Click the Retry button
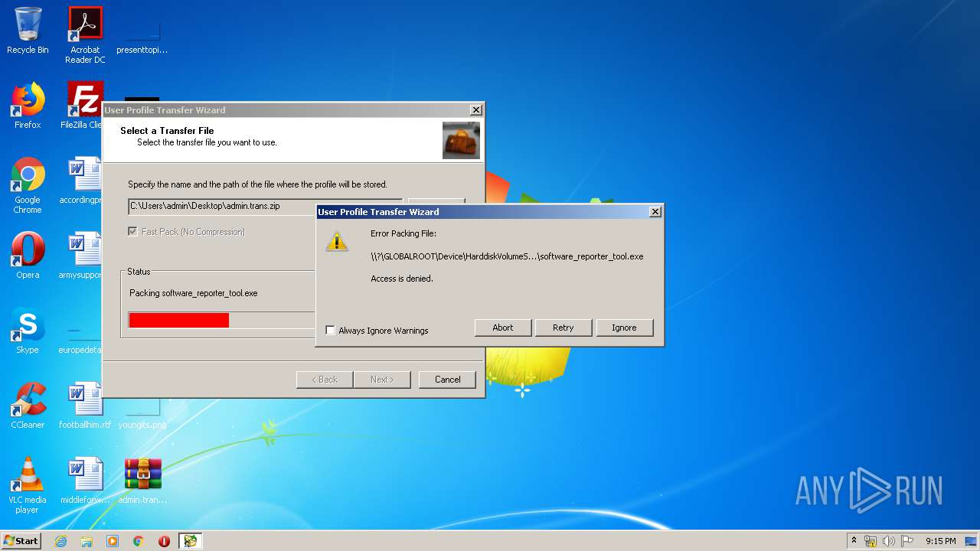 coord(563,328)
